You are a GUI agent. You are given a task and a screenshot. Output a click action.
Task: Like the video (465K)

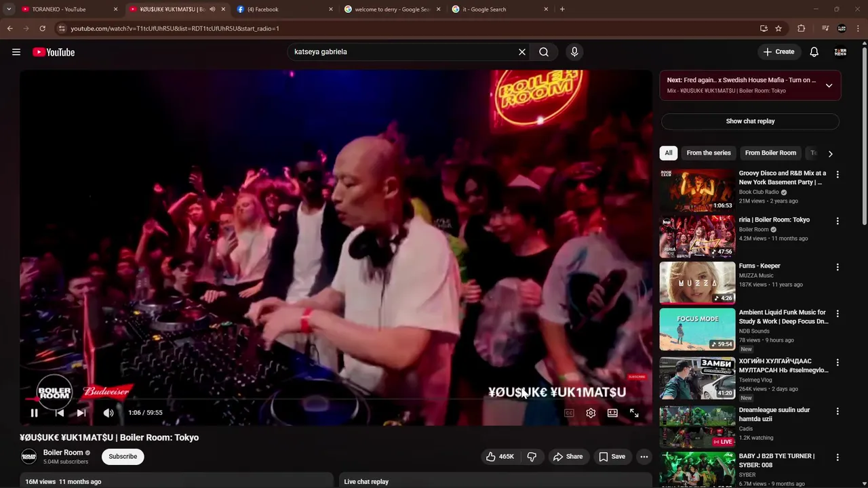pyautogui.click(x=500, y=457)
